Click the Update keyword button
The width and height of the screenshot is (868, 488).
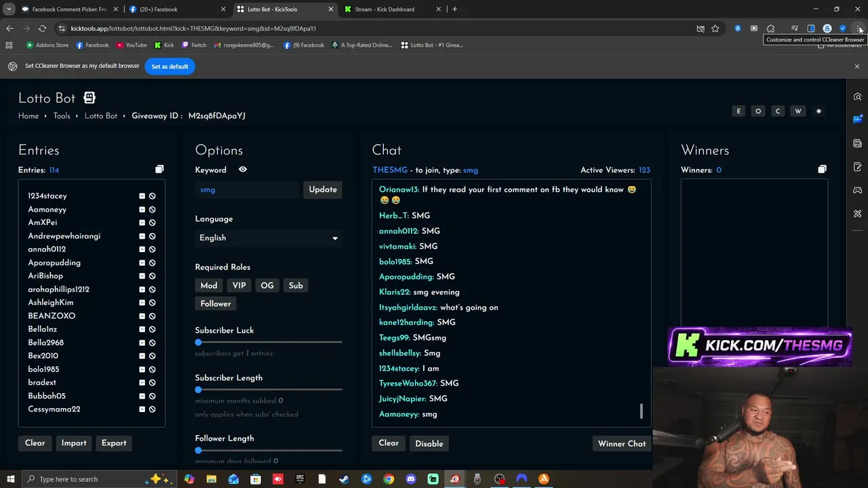pos(323,190)
